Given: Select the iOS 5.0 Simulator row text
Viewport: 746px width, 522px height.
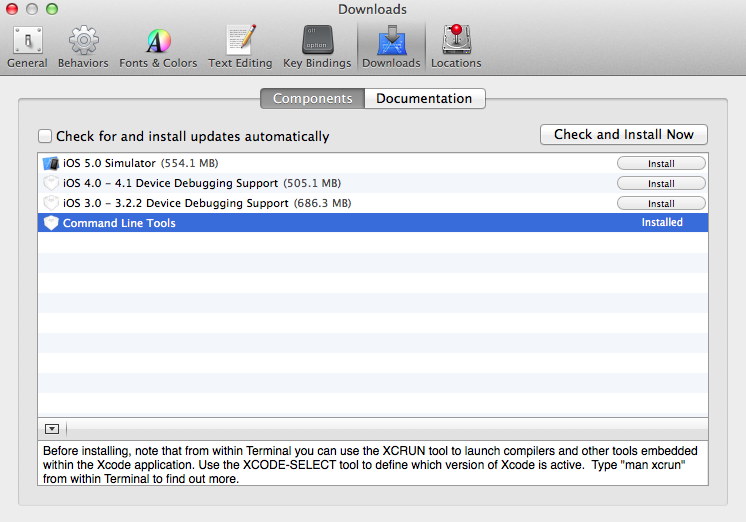Looking at the screenshot, I should [109, 163].
